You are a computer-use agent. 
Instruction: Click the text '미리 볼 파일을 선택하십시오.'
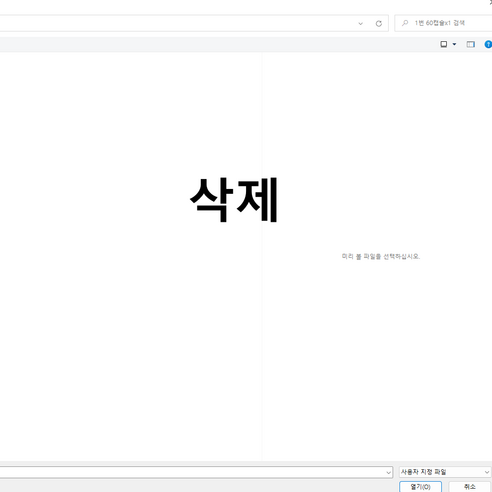(381, 256)
